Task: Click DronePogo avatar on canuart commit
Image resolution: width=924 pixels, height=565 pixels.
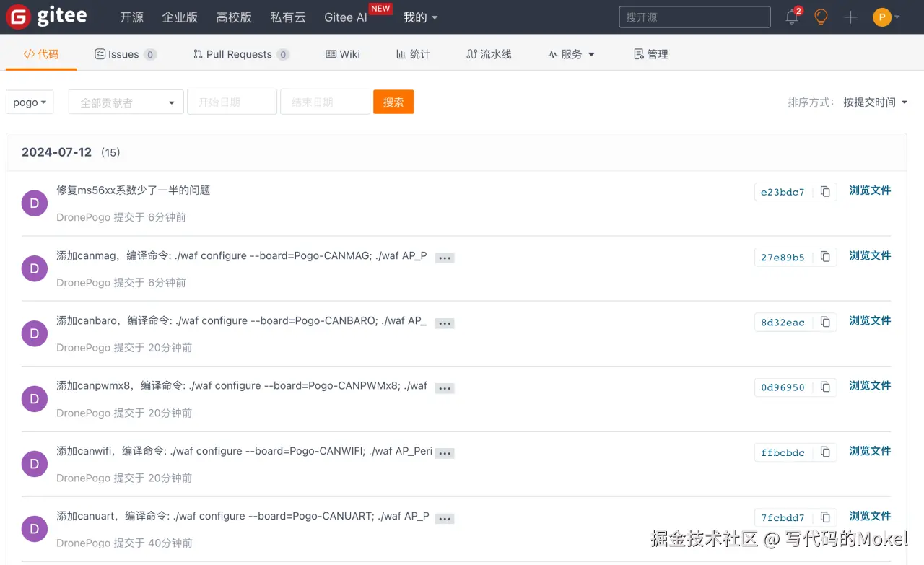Action: tap(35, 529)
